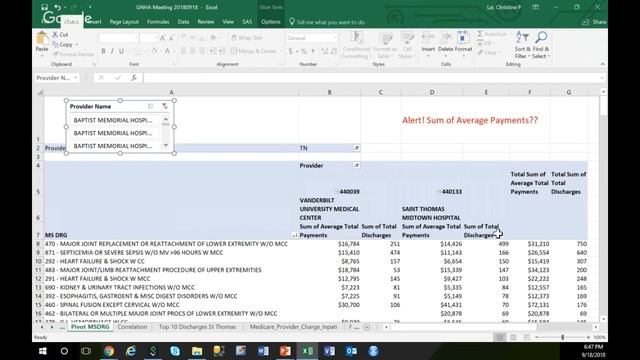Open the Data ribbon tab
Viewport: 640px width, 360px height.
183,22
